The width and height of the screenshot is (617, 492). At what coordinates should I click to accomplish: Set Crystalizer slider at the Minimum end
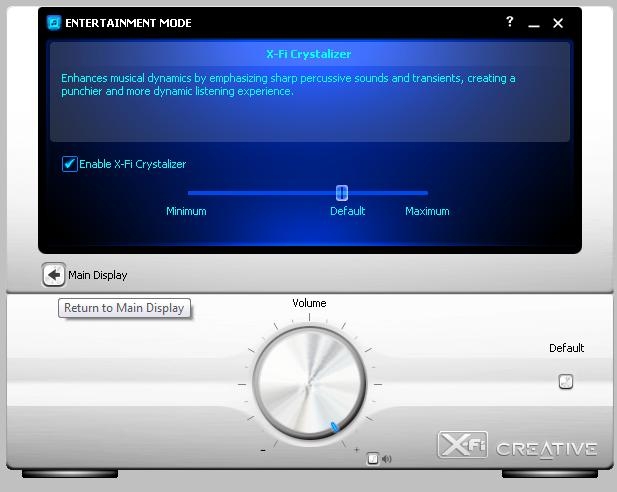pos(189,193)
